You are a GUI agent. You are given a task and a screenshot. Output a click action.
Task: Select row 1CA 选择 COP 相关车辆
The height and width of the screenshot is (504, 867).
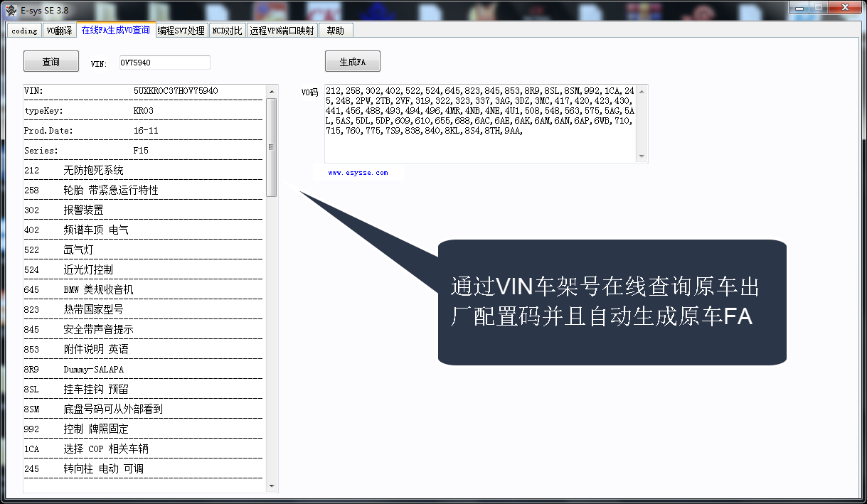[144, 449]
